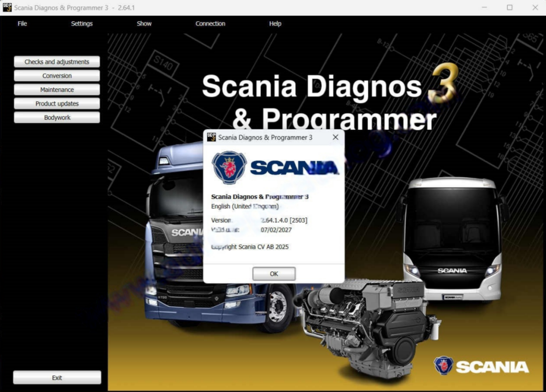Click the Scania griffin emblem in the About dialog

(x=230, y=167)
